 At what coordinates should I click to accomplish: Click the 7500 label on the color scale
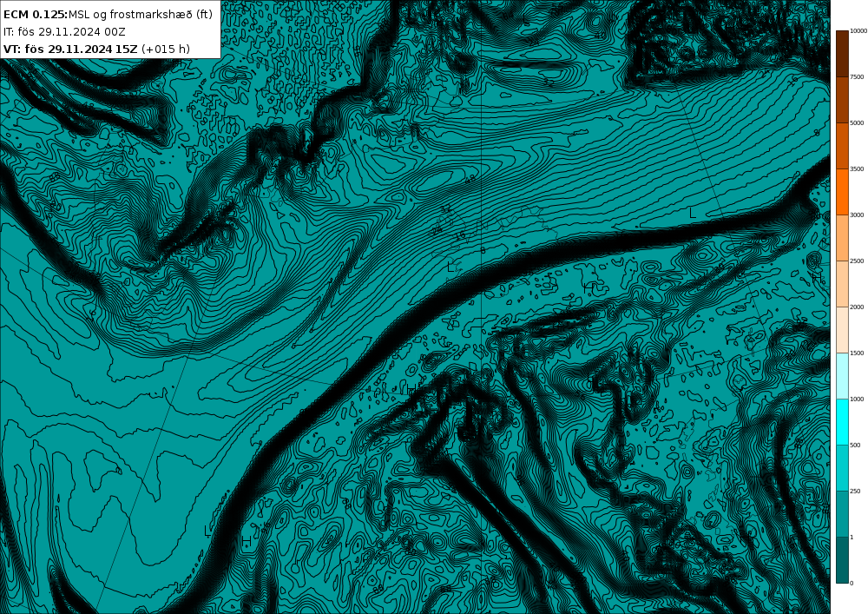click(857, 77)
